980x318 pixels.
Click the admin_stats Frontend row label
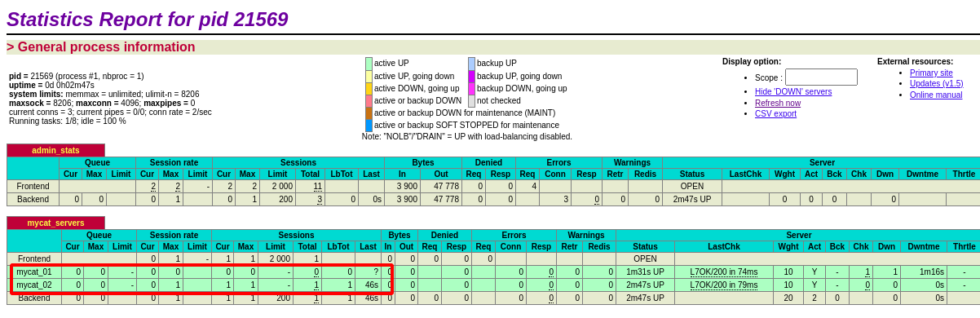(x=33, y=187)
